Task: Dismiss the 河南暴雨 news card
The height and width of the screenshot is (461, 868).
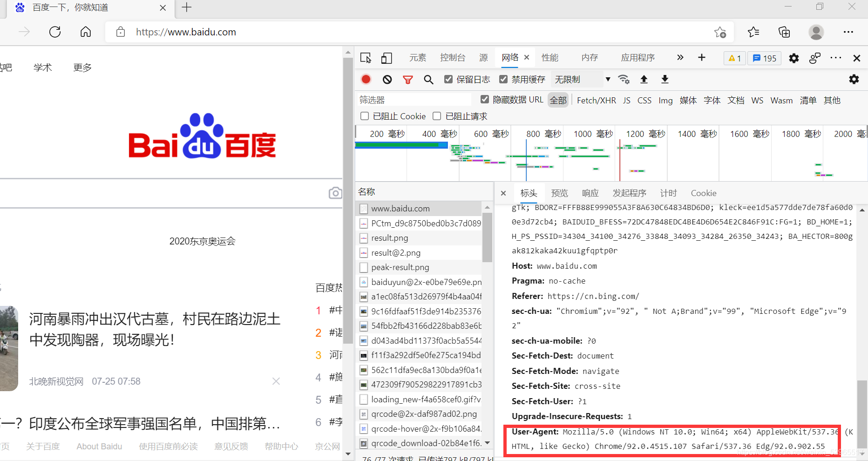Action: pos(276,381)
